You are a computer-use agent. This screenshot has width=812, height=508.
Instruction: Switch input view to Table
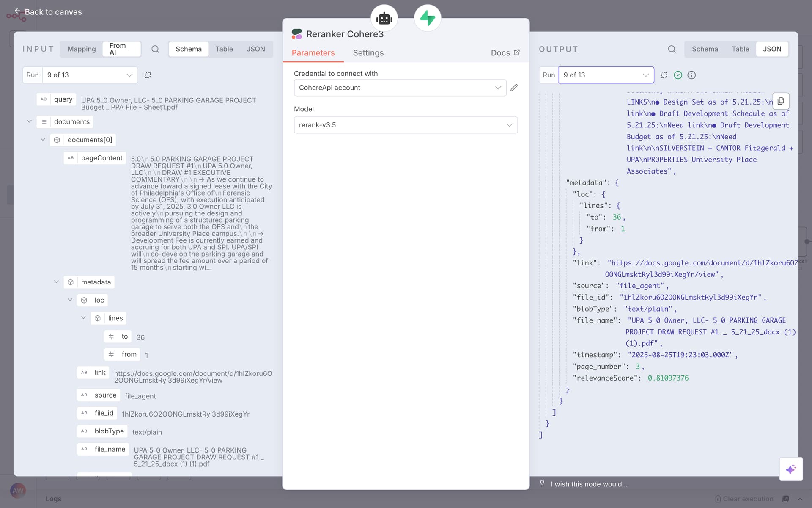(224, 49)
